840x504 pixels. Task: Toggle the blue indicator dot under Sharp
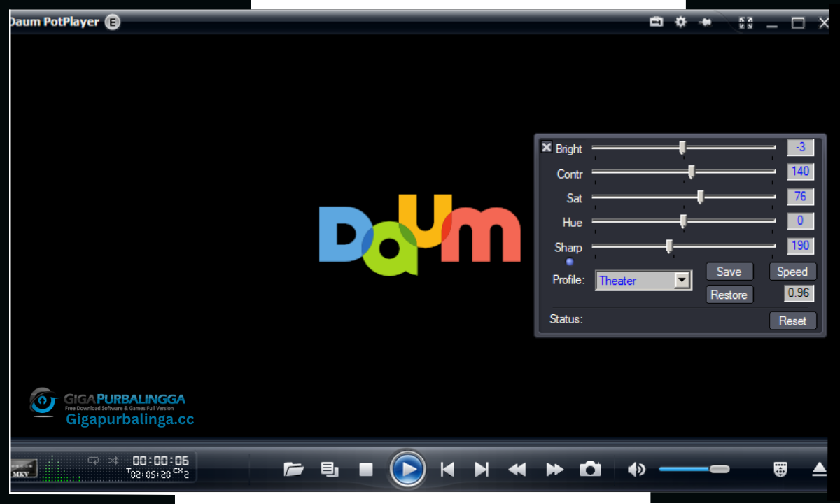tap(570, 262)
